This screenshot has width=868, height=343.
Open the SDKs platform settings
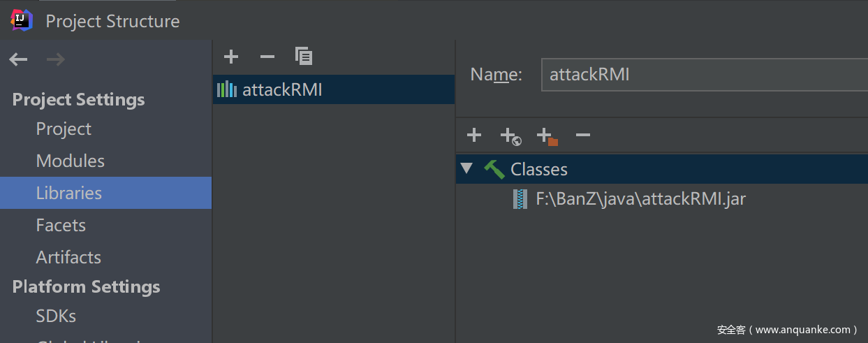point(56,316)
